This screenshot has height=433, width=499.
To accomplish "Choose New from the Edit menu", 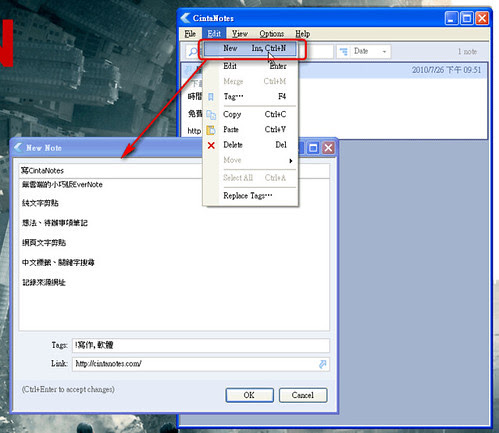I will point(250,49).
